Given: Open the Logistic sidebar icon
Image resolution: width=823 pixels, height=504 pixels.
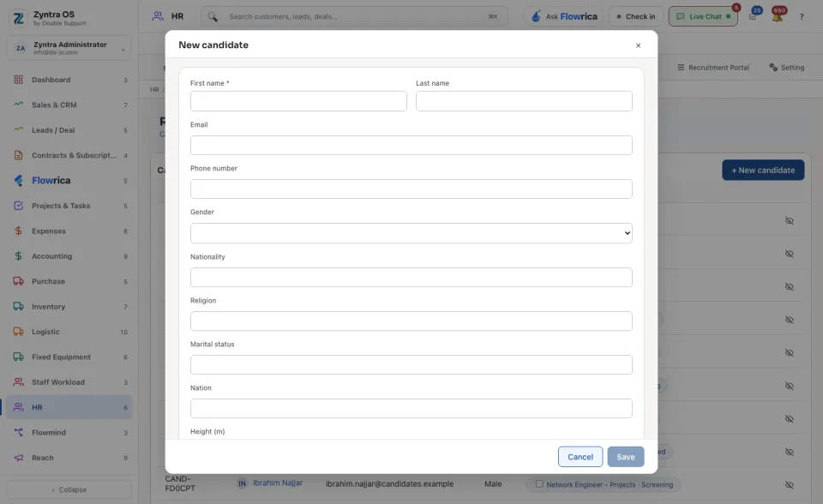Looking at the screenshot, I should [18, 332].
